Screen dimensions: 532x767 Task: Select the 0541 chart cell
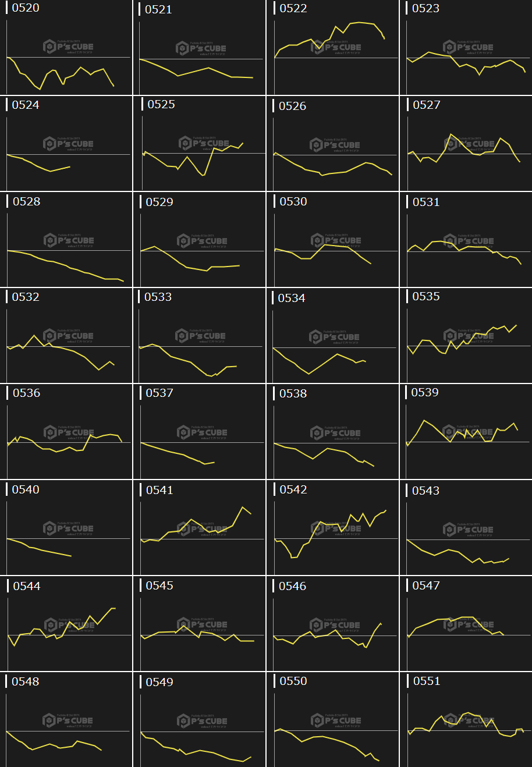click(200, 528)
